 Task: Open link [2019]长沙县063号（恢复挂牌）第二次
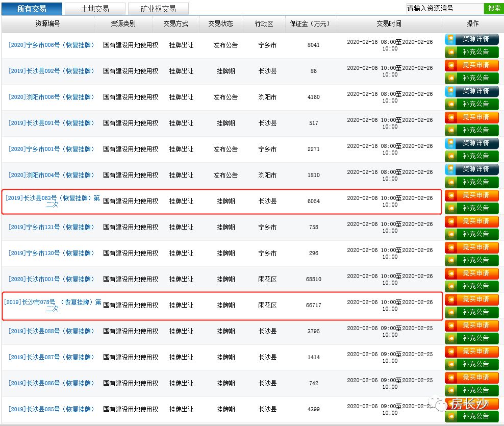[53, 201]
